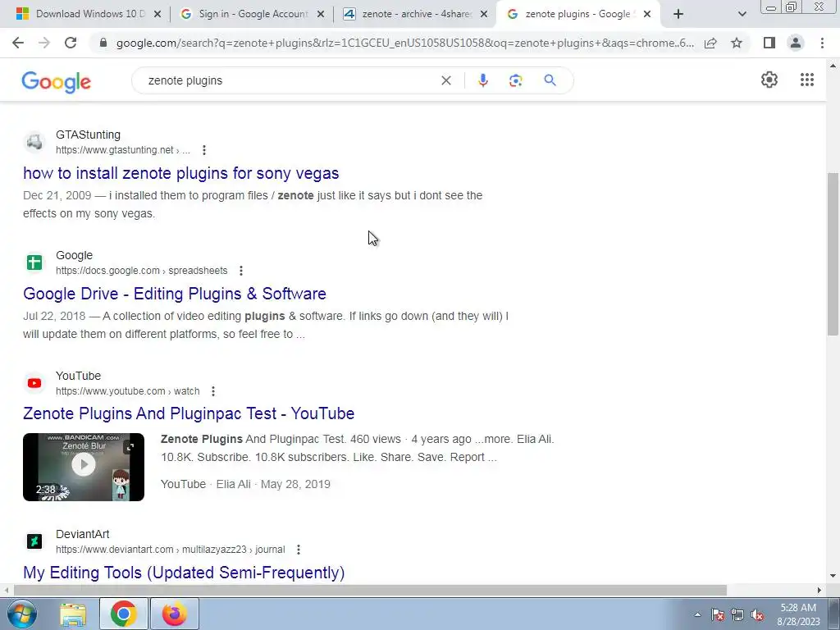Search by image with Google Lens icon
The height and width of the screenshot is (630, 840).
[515, 80]
